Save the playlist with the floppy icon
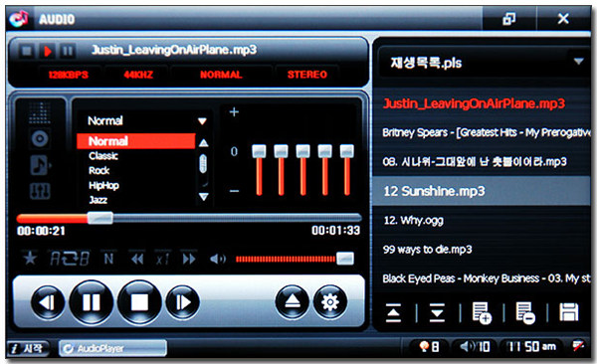Viewport: 597px width, 364px height. (569, 312)
